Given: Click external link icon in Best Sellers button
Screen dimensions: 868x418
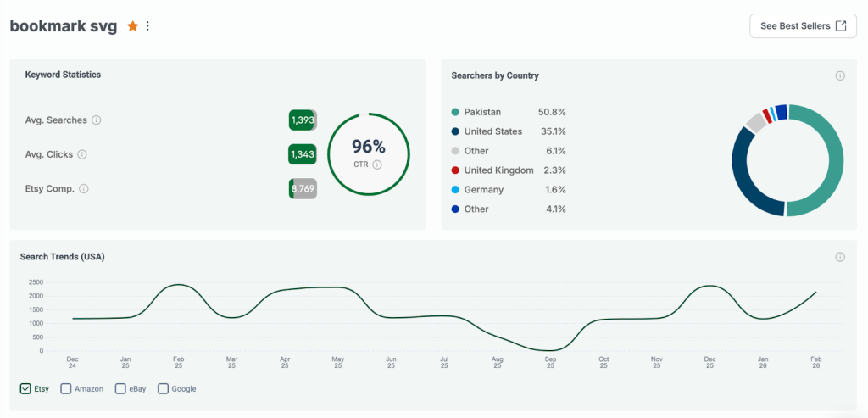Looking at the screenshot, I should coord(841,26).
